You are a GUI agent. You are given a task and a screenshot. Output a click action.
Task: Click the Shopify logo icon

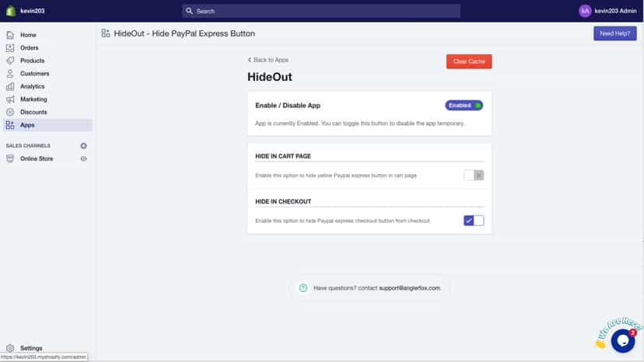click(11, 11)
